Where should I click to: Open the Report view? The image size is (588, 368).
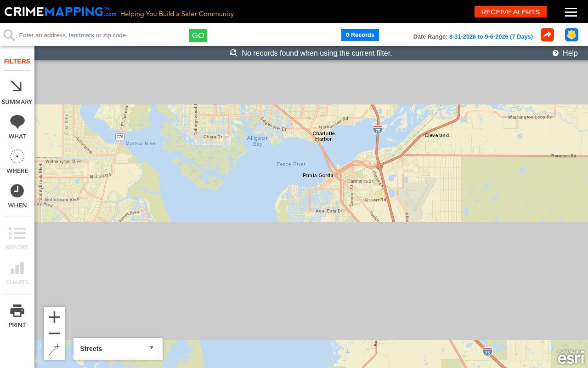coord(17,238)
